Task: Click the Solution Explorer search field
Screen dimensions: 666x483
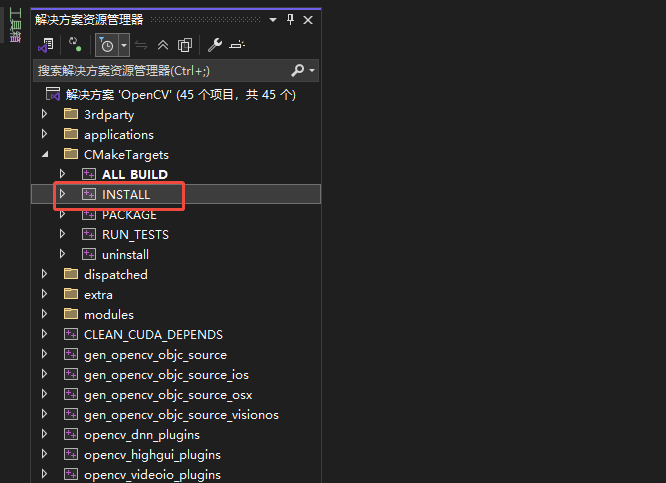Action: (160, 71)
